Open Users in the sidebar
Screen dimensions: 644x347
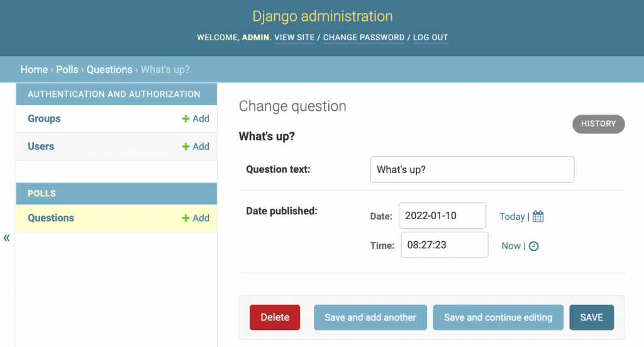point(41,146)
